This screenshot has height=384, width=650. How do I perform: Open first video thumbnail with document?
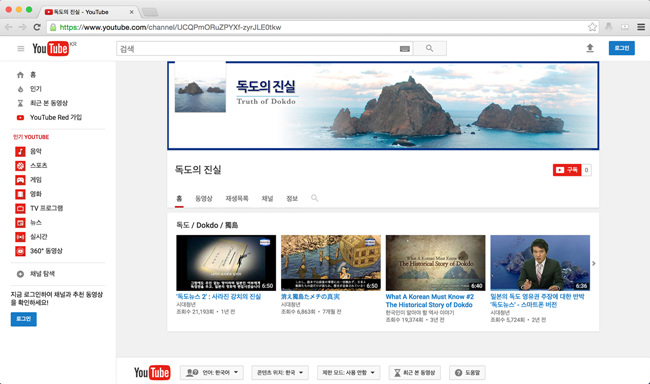[226, 263]
